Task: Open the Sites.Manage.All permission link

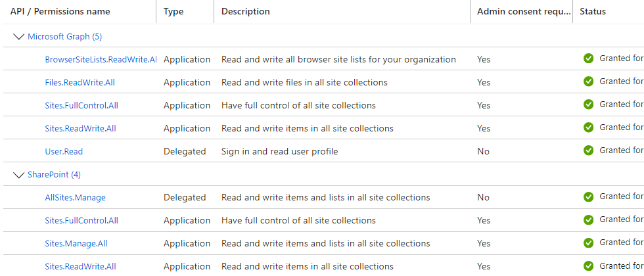Action: coord(76,243)
